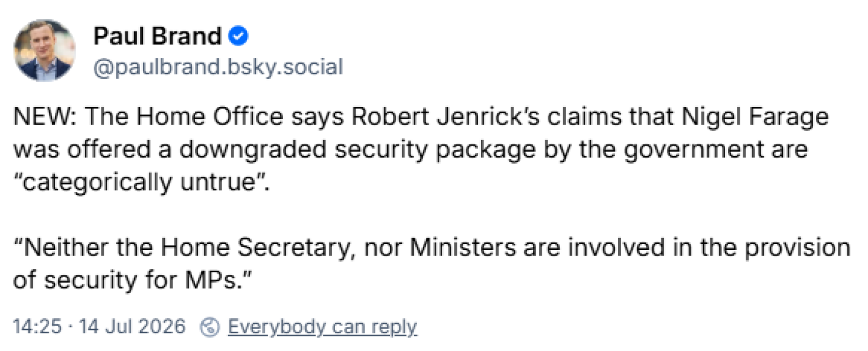Click the word Ministers in the quote
The height and width of the screenshot is (351, 868).
(x=463, y=248)
